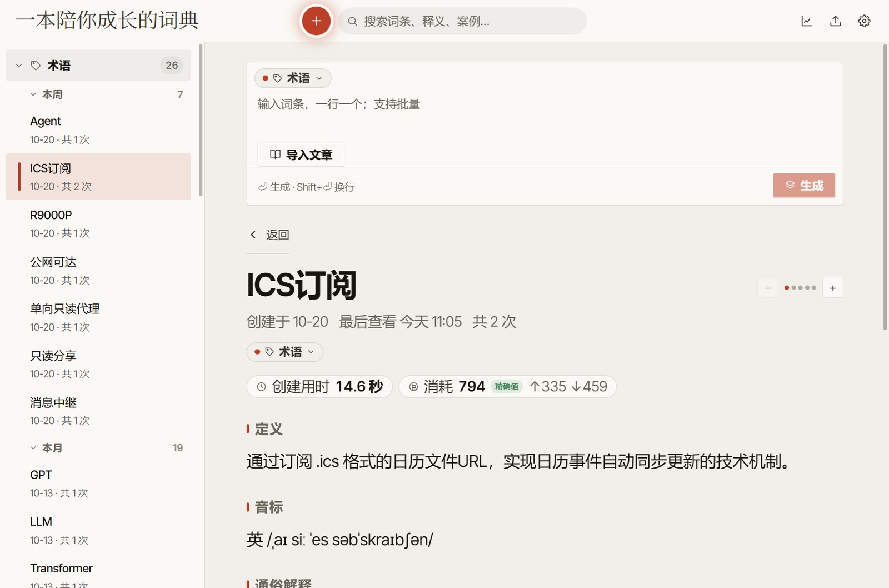This screenshot has height=588, width=889.
Task: Click the mastery level dots indicator
Action: point(800,288)
